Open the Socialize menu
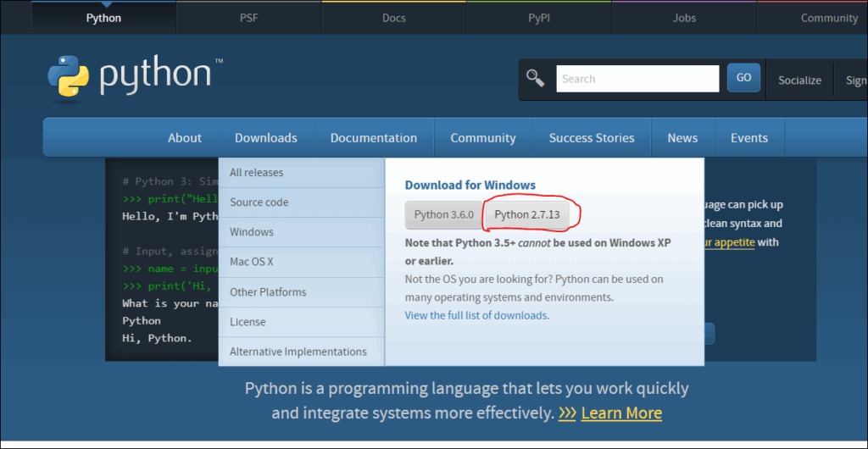Viewport: 868px width, 449px height. (799, 80)
